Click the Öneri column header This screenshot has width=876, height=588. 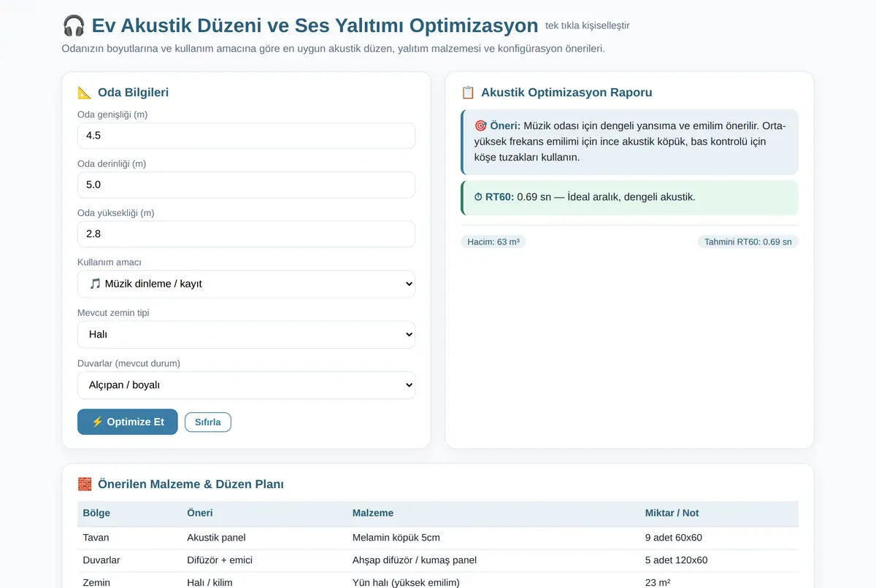pyautogui.click(x=200, y=513)
